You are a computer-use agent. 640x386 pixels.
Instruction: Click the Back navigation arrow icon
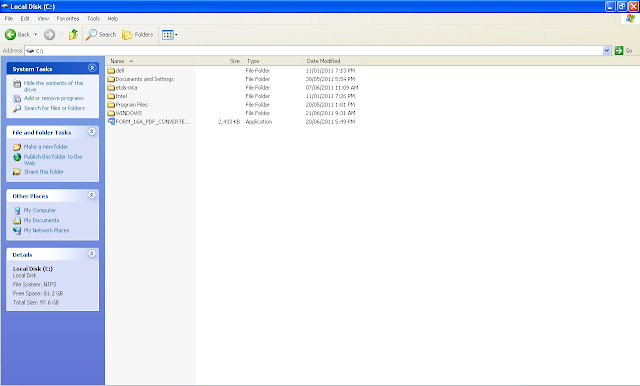point(10,35)
